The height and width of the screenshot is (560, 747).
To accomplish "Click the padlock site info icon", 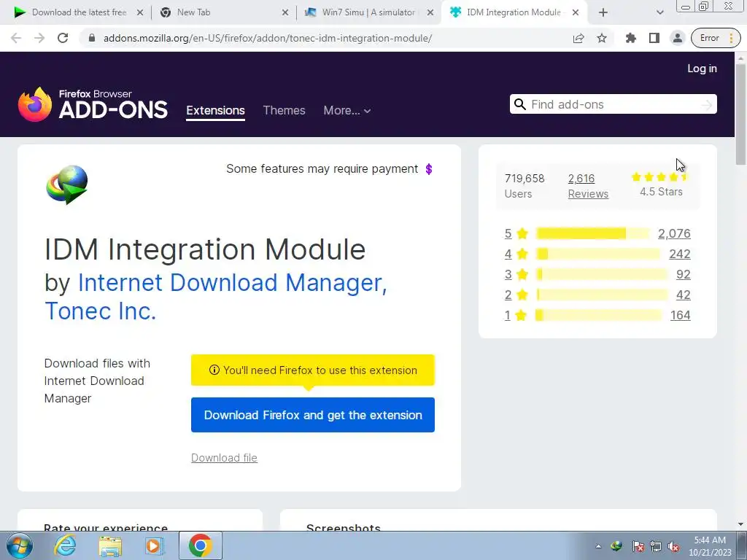I will (x=93, y=38).
